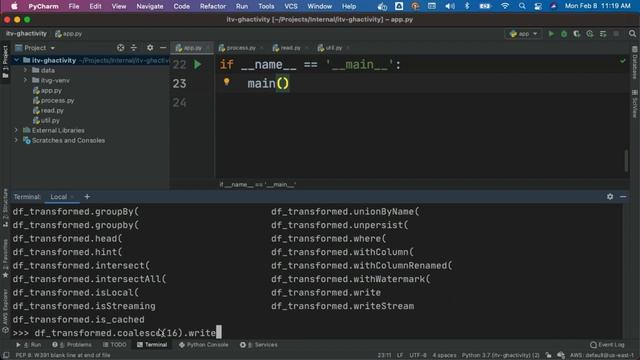Open util.py in project tree

(x=46, y=120)
